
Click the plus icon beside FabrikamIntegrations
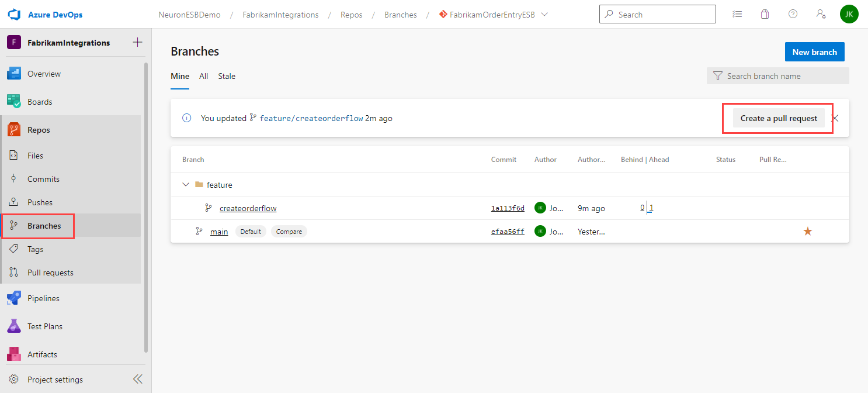[137, 42]
